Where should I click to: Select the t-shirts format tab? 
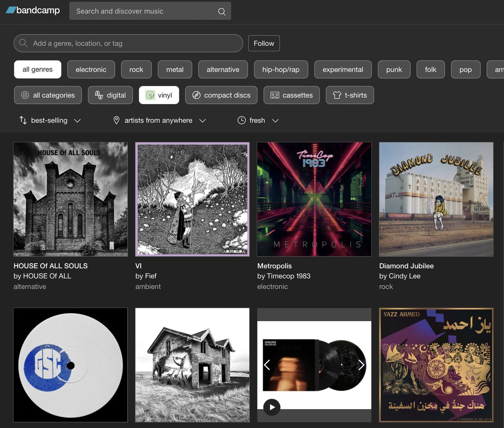pos(350,95)
